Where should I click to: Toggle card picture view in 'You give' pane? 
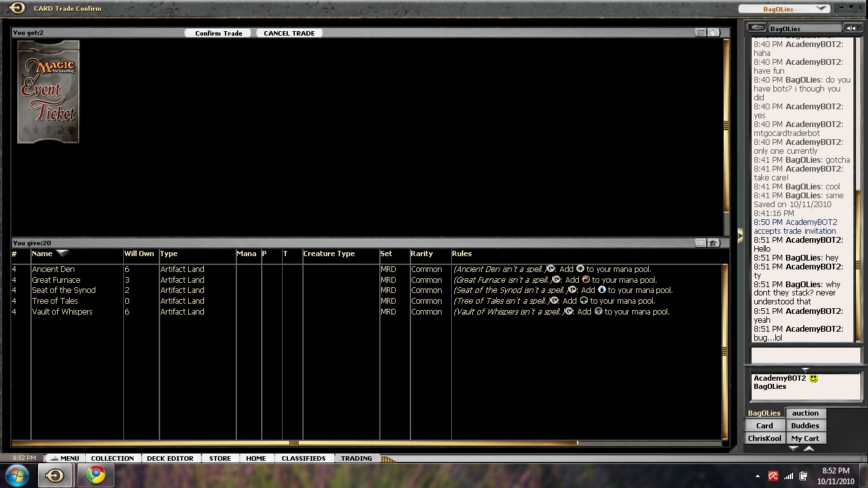click(714, 243)
